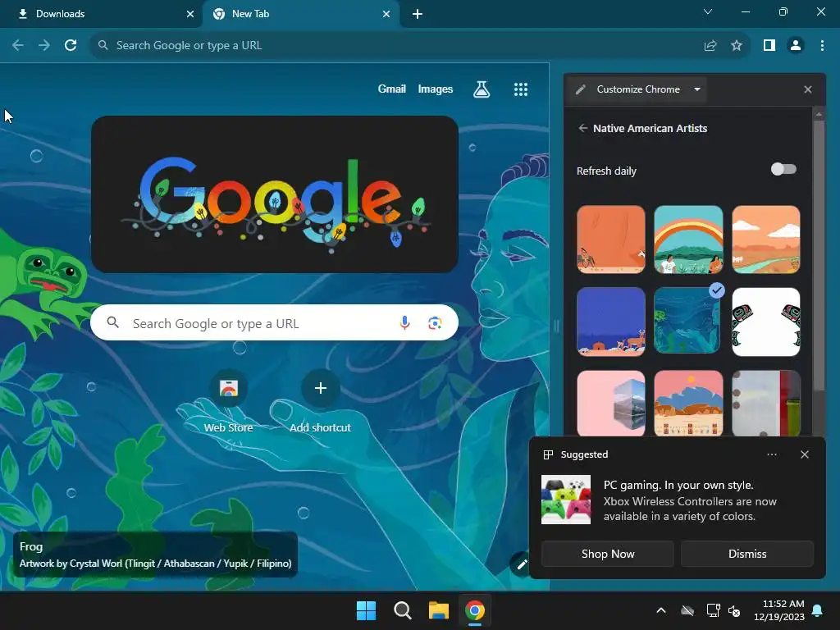
Task: Choose the orange desert clouds theme
Action: 765,240
